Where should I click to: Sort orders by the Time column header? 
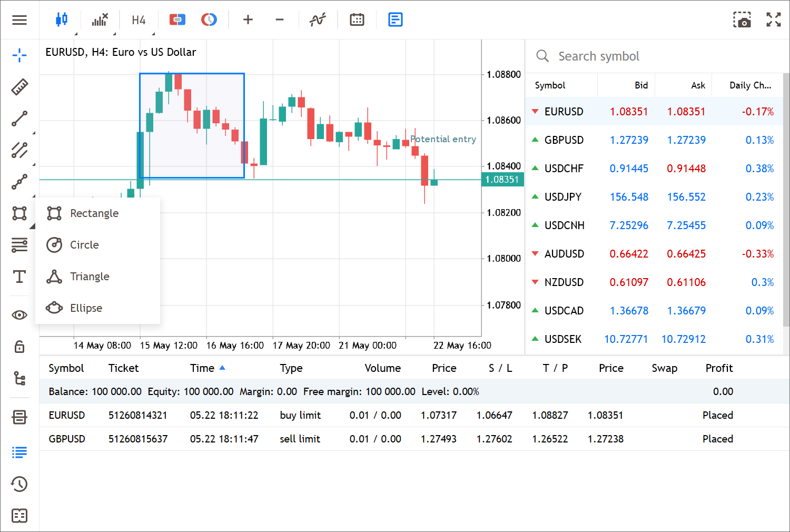(x=202, y=368)
